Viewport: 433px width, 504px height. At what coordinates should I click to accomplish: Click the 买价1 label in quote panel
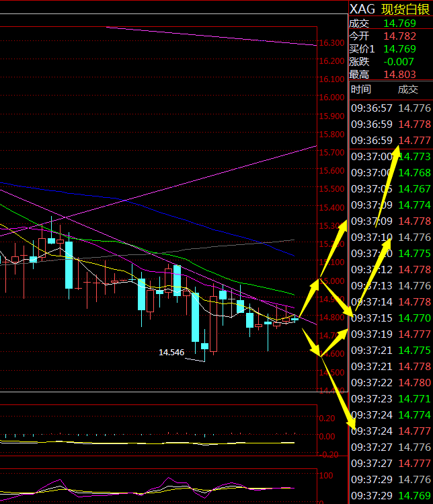click(x=362, y=49)
